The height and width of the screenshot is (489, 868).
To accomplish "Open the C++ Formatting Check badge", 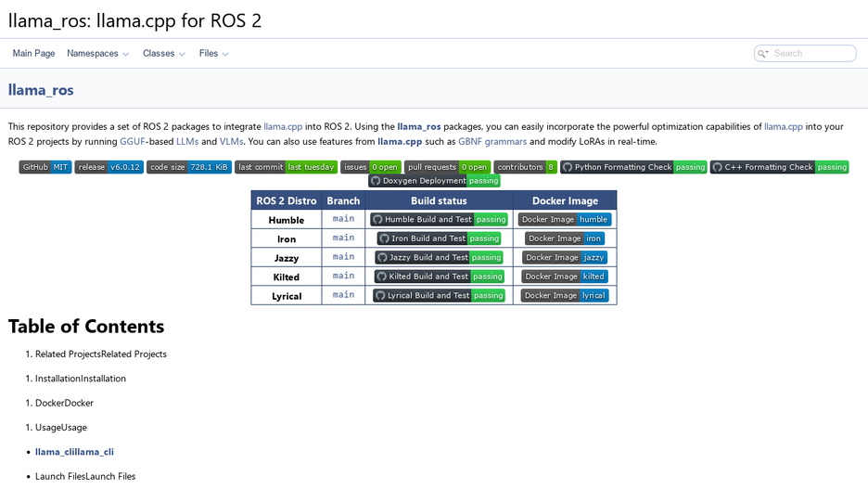I will click(x=779, y=167).
